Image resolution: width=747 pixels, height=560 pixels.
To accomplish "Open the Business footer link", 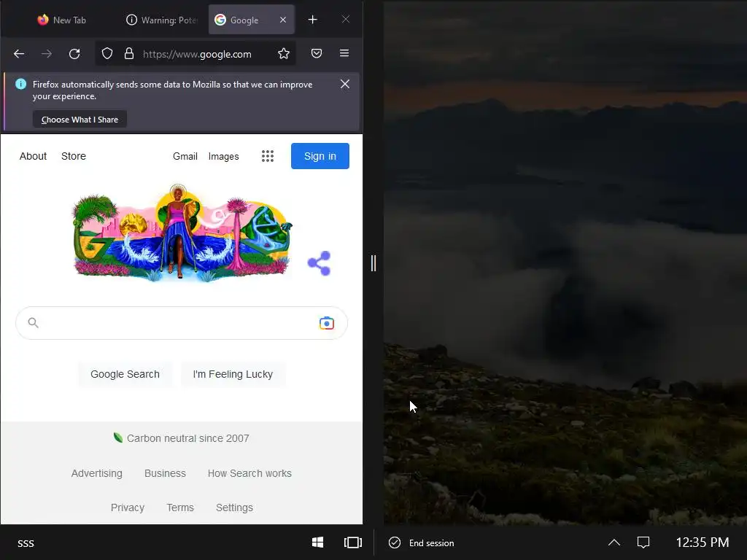I will 165,473.
